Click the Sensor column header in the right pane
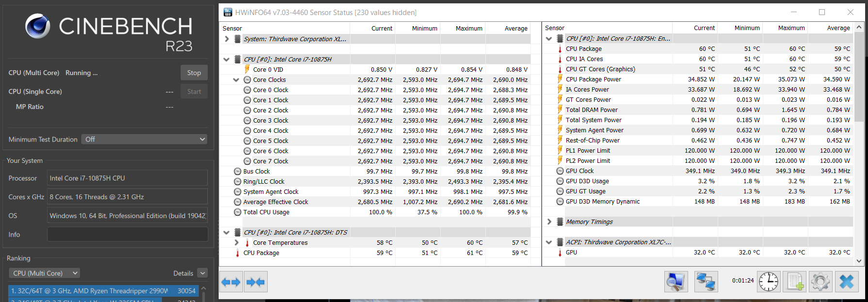This screenshot has height=302, width=868. click(555, 28)
